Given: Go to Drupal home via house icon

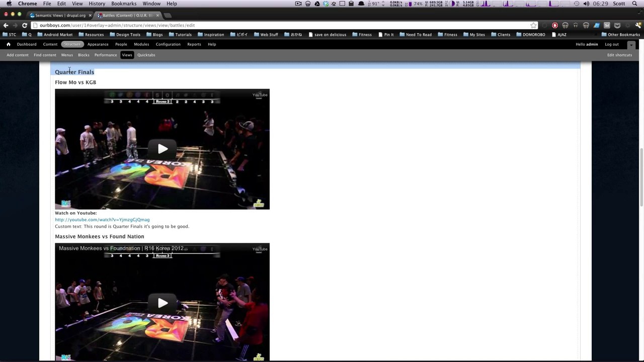Looking at the screenshot, I should pos(9,44).
